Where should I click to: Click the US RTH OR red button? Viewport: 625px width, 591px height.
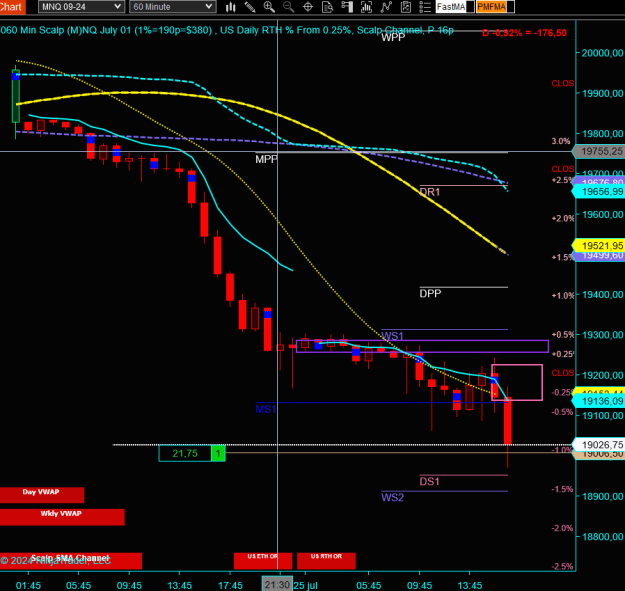click(x=326, y=561)
